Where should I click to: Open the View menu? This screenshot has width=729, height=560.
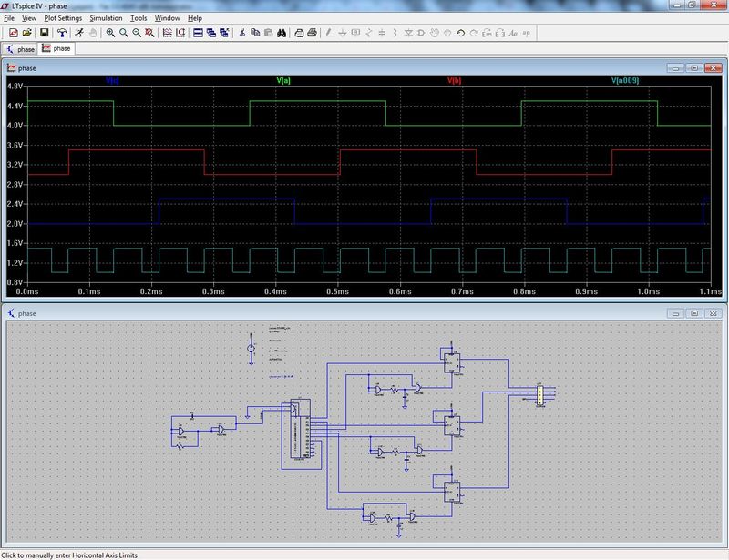pos(29,18)
